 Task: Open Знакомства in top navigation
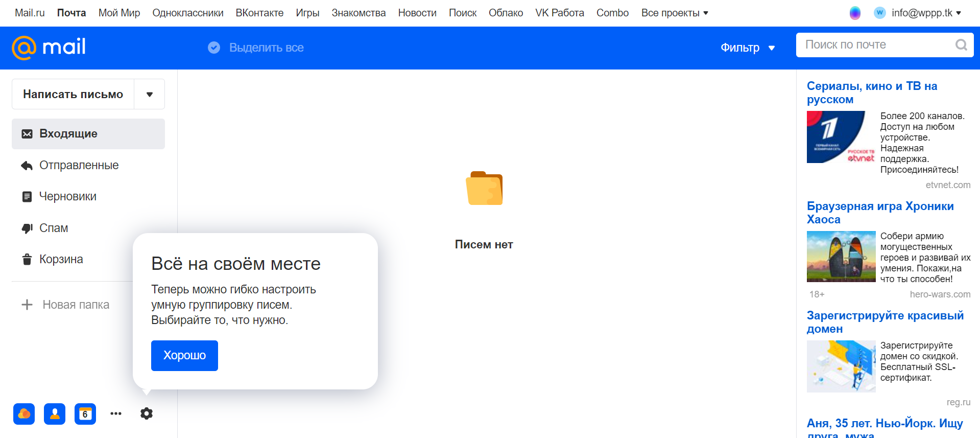[x=358, y=13]
